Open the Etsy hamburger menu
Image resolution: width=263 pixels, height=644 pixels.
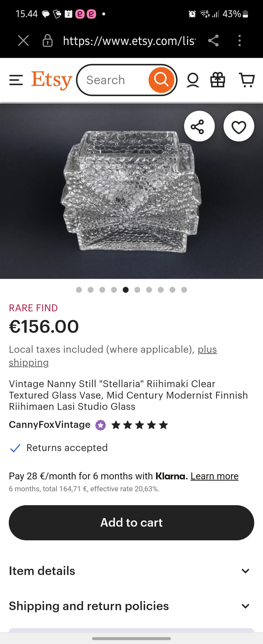(x=16, y=80)
